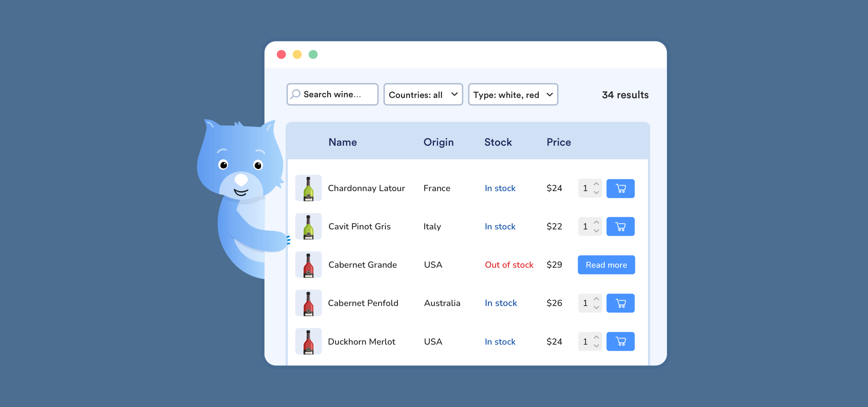Decrease quantity for Cavit Pinot Gris
The height and width of the screenshot is (407, 868).
pos(596,231)
